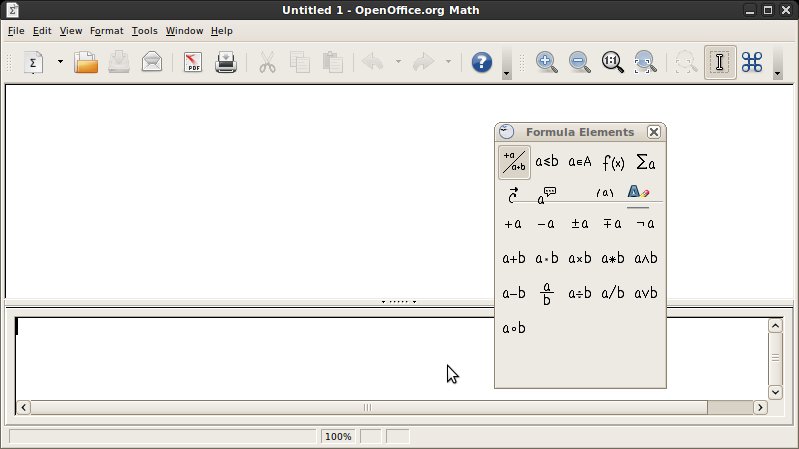Screen dimensions: 799x449
Task: Insert the slash division a/b element
Action: pos(613,294)
